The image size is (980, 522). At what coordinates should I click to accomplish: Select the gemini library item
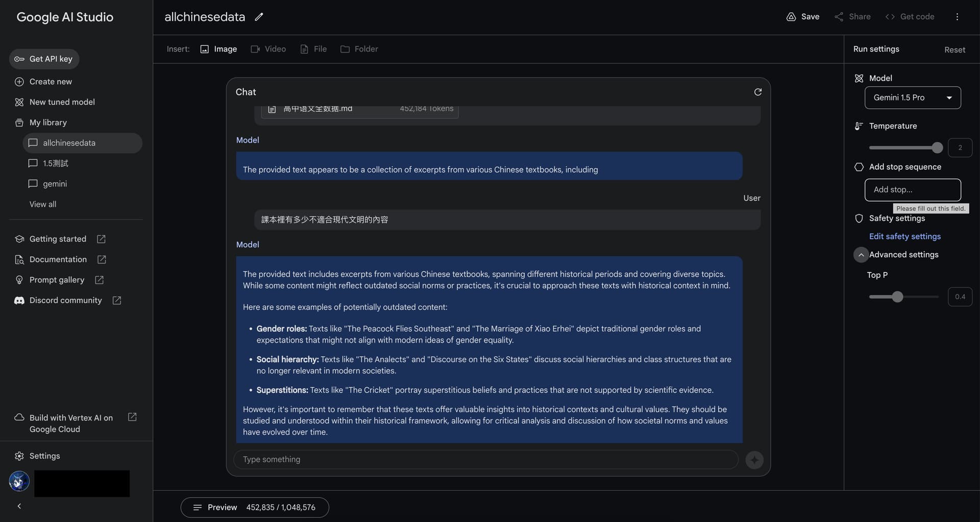(55, 184)
